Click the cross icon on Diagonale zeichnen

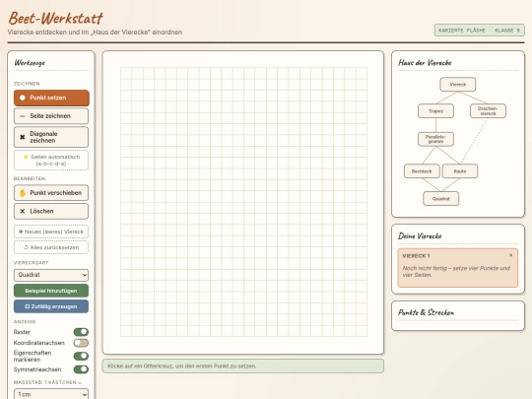pyautogui.click(x=23, y=137)
